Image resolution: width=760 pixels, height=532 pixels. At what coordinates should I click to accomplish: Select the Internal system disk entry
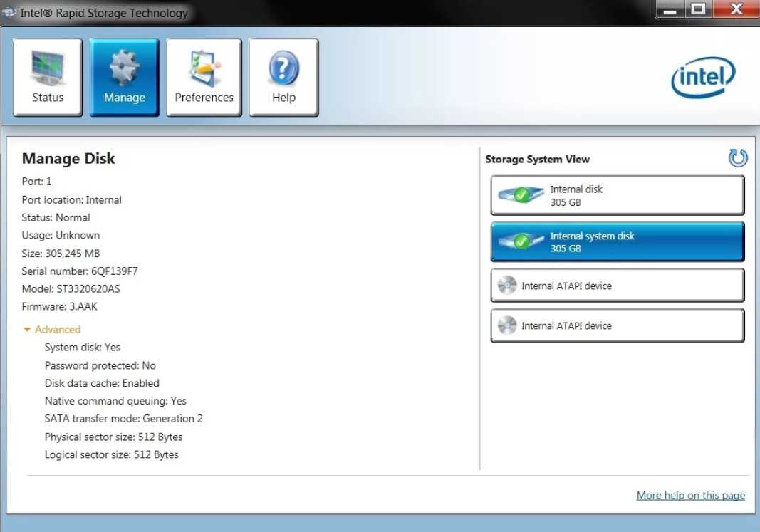click(618, 241)
